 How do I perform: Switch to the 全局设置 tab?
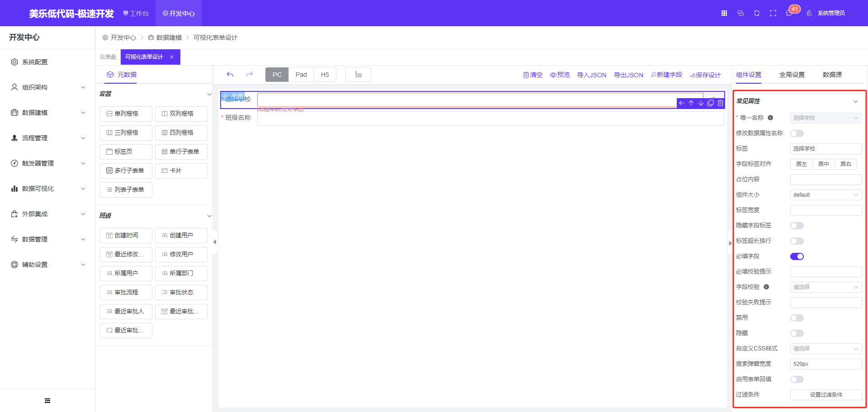792,75
